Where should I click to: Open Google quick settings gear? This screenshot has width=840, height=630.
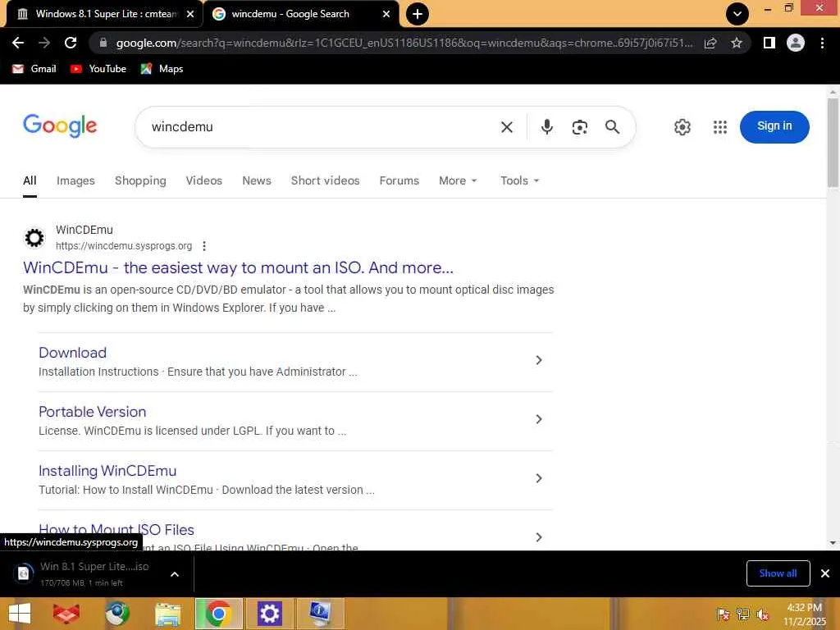[x=682, y=127]
